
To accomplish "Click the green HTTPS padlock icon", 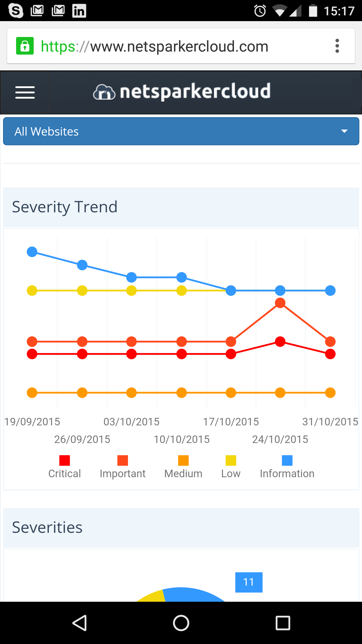I will point(25,46).
